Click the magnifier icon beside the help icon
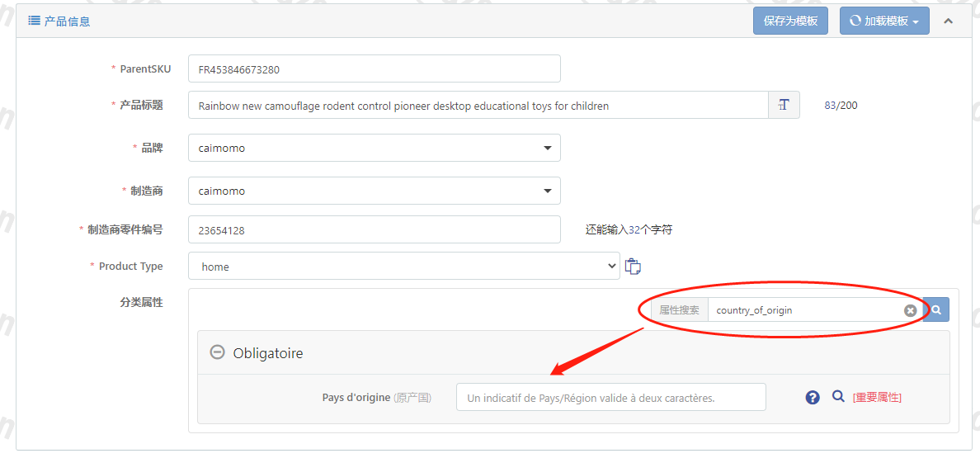 838,397
